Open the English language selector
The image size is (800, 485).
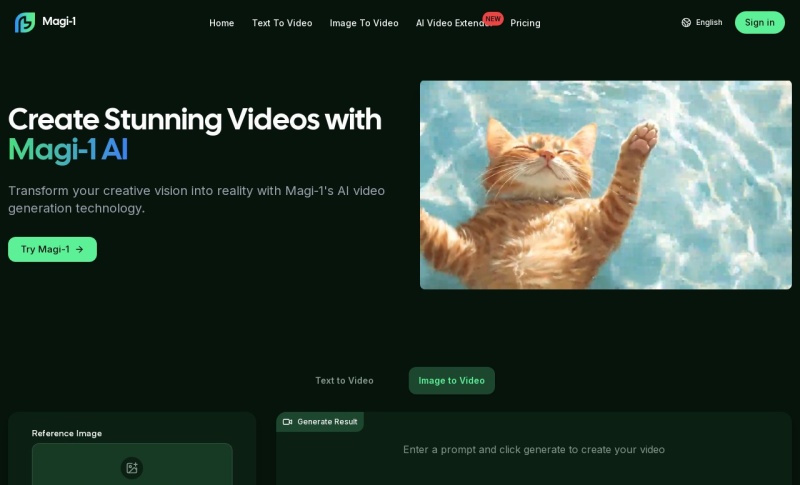702,22
